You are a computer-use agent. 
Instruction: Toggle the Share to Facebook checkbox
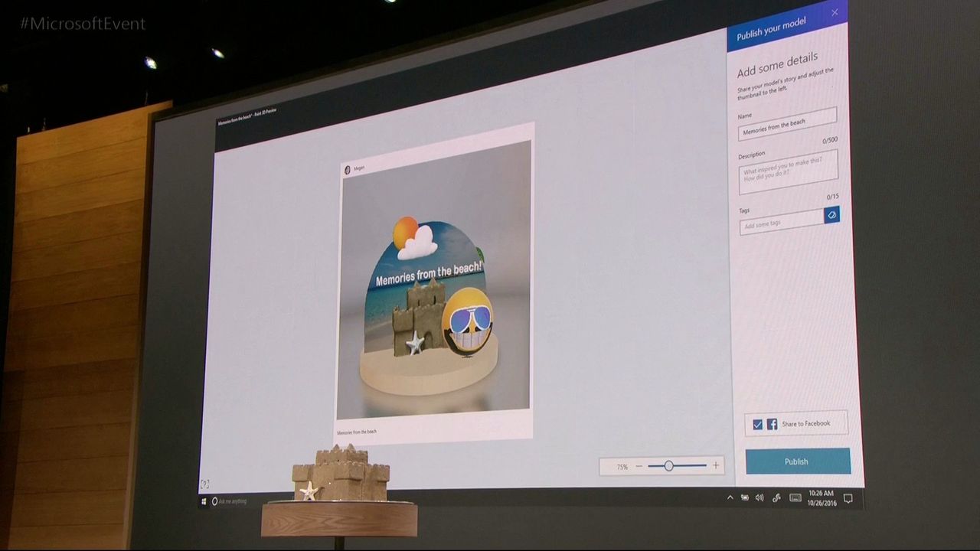pos(758,424)
